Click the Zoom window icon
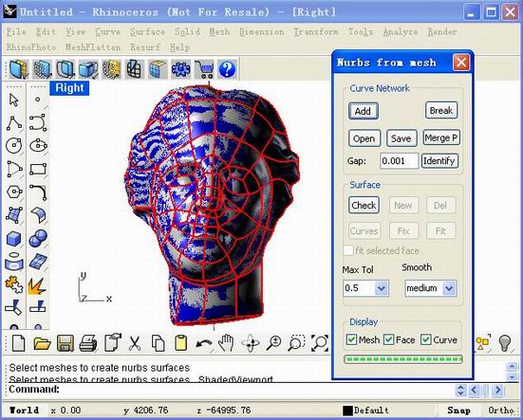Viewport: 523px width, 420px height. [296, 343]
